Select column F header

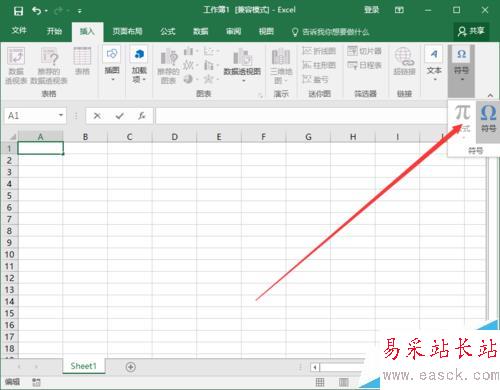[263, 137]
